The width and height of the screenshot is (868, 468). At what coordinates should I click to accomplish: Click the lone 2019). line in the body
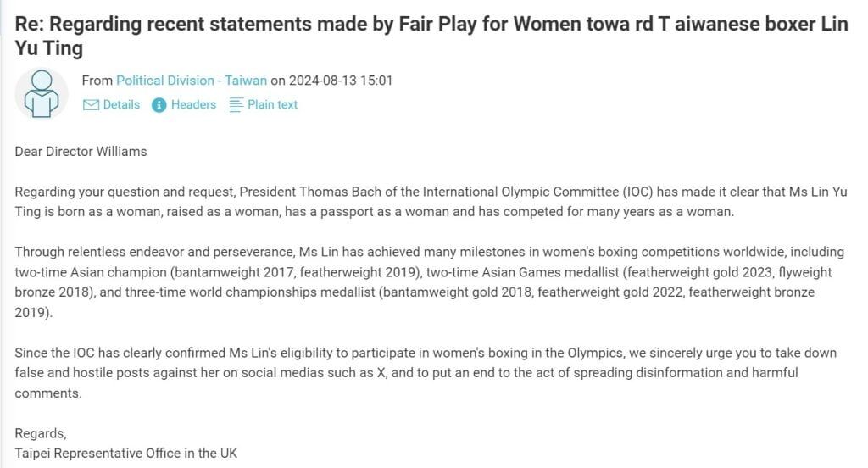click(x=34, y=312)
